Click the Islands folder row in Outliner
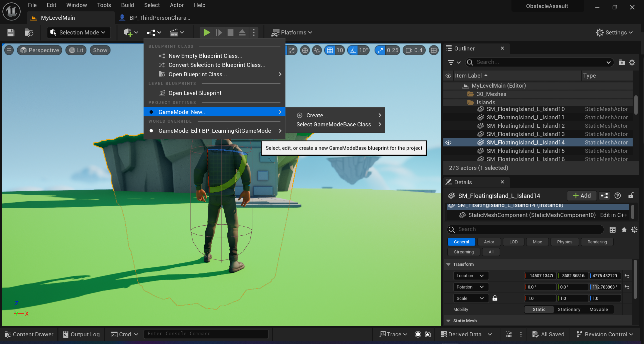The width and height of the screenshot is (644, 344). click(538, 102)
